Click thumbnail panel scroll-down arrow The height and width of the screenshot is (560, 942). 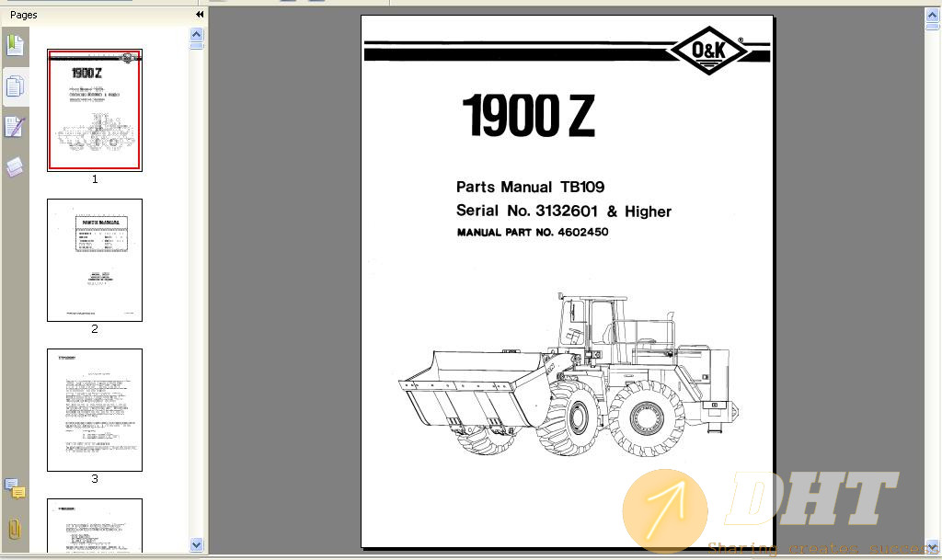coord(197,544)
